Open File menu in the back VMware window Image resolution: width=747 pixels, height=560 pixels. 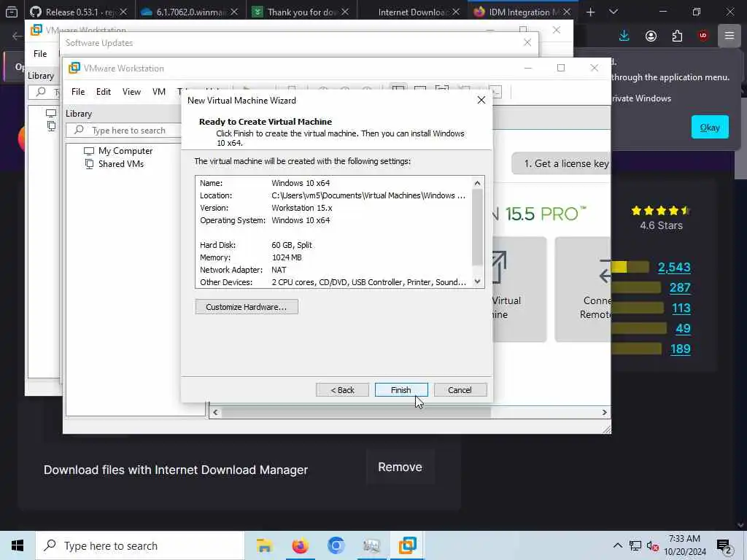coord(40,54)
